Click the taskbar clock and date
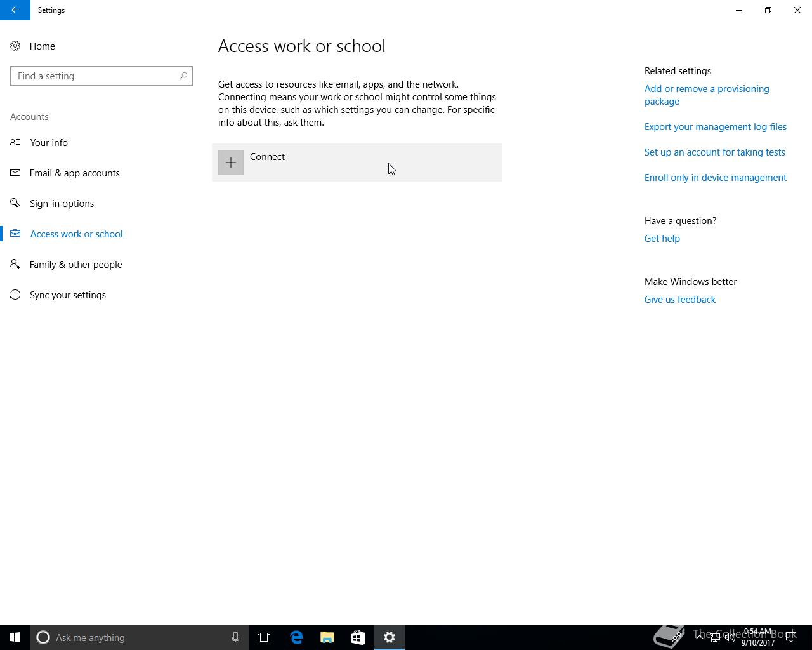This screenshot has width=812, height=650. 757,637
